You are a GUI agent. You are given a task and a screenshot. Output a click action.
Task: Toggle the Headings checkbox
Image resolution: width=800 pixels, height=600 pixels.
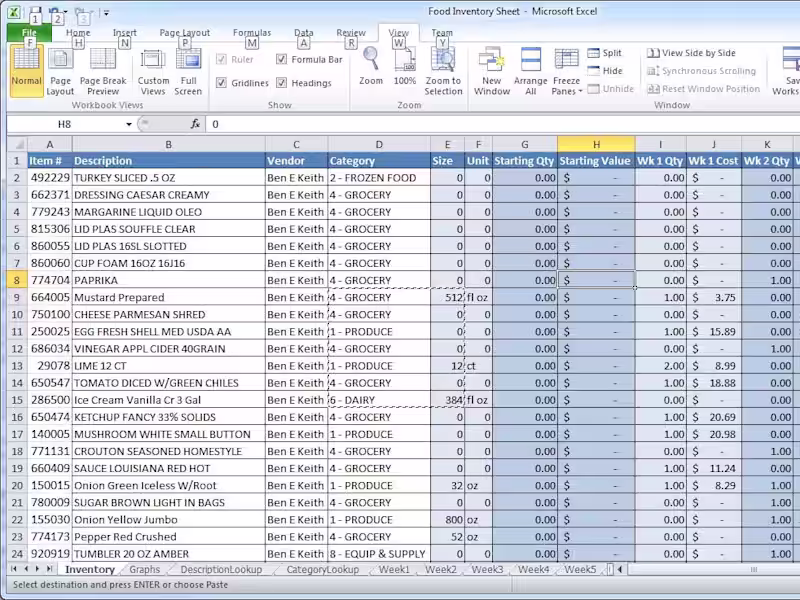[x=282, y=83]
